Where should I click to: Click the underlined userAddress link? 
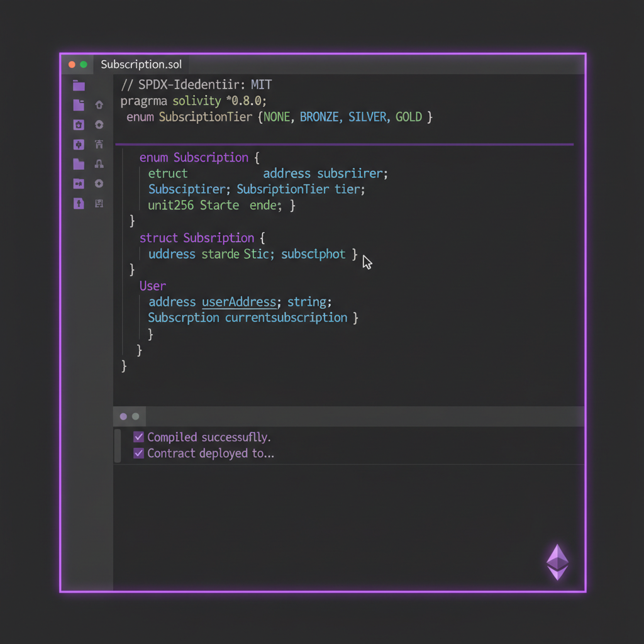point(239,302)
